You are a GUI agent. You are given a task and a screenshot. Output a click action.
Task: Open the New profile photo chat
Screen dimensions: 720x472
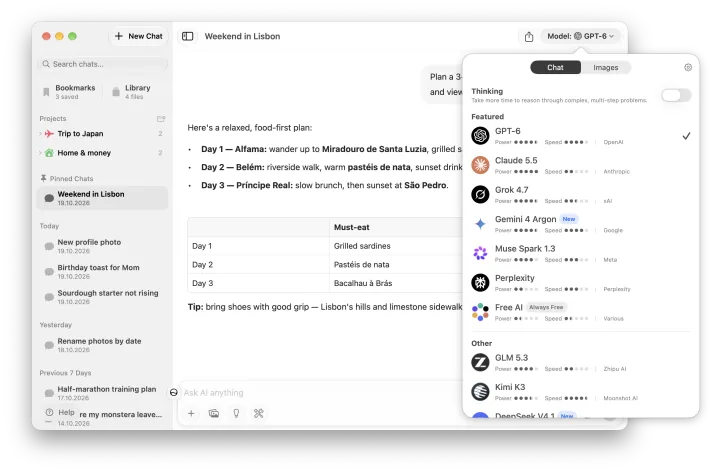click(x=102, y=246)
